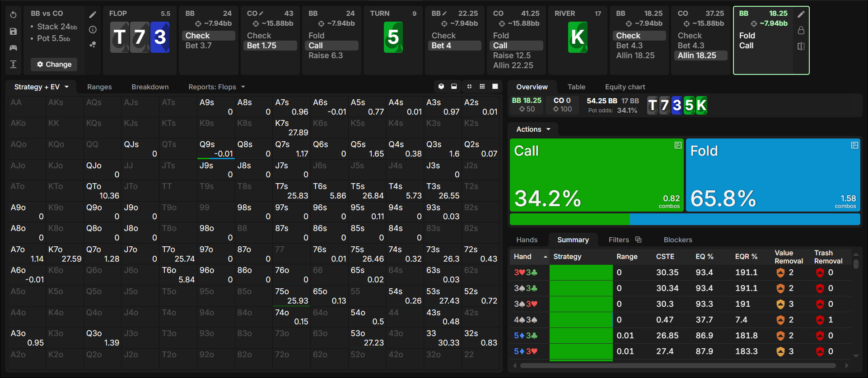Sort the summary table by the Hand column
The width and height of the screenshot is (868, 378).
(x=530, y=257)
